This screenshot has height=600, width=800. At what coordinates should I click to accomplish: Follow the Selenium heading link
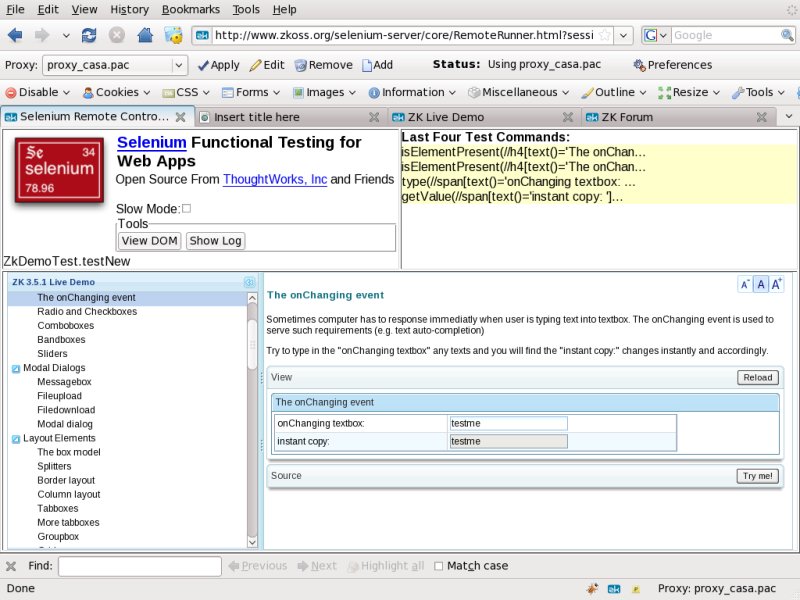152,142
